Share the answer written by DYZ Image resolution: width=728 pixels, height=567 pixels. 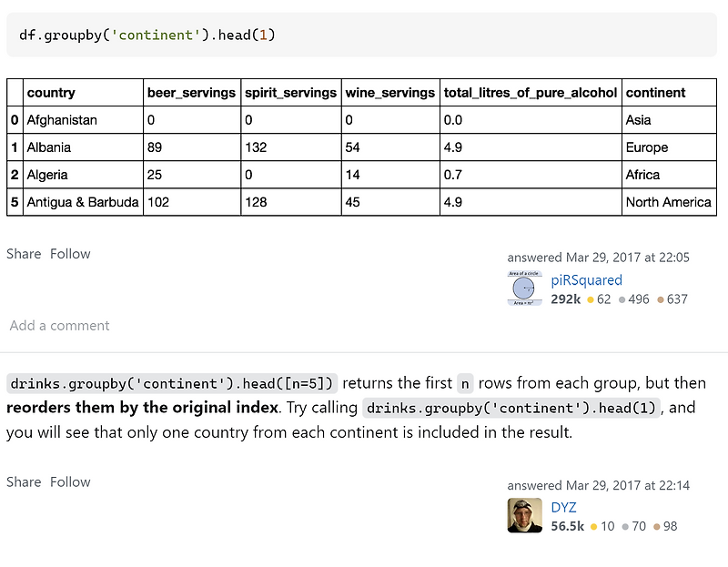pos(24,481)
